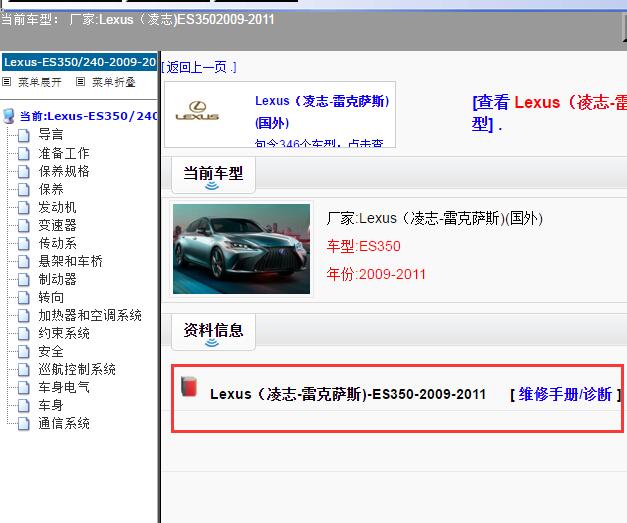Click the page icon next to 安全
This screenshot has width=627, height=523.
coord(24,351)
